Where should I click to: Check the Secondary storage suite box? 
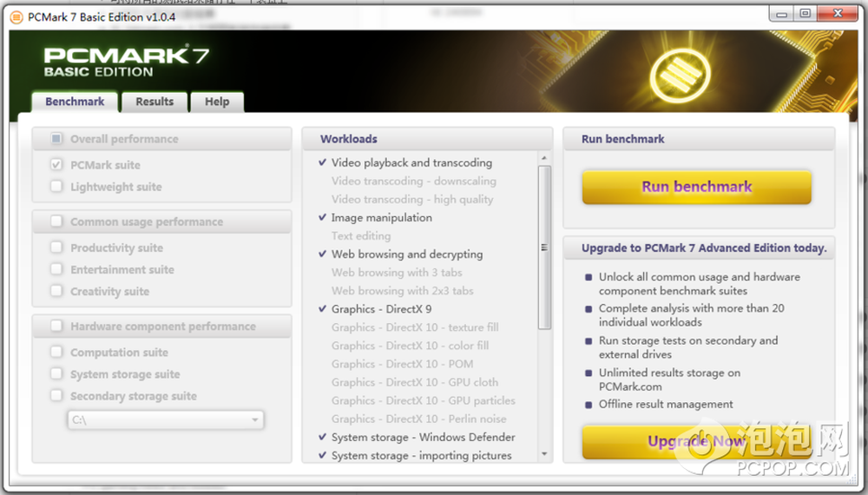[x=56, y=396]
